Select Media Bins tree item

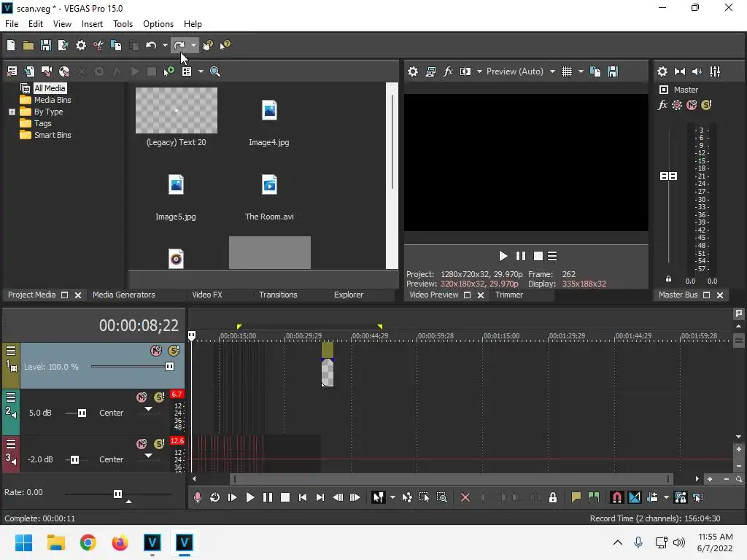click(x=53, y=100)
